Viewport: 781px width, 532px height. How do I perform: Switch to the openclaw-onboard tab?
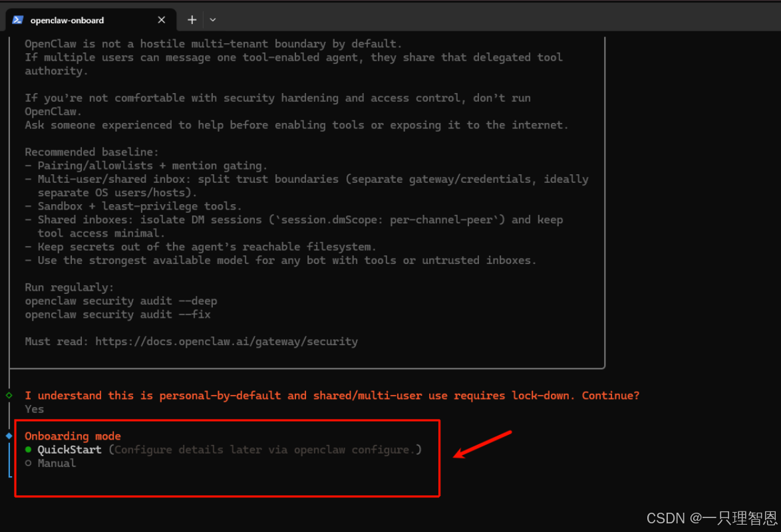tap(90, 20)
